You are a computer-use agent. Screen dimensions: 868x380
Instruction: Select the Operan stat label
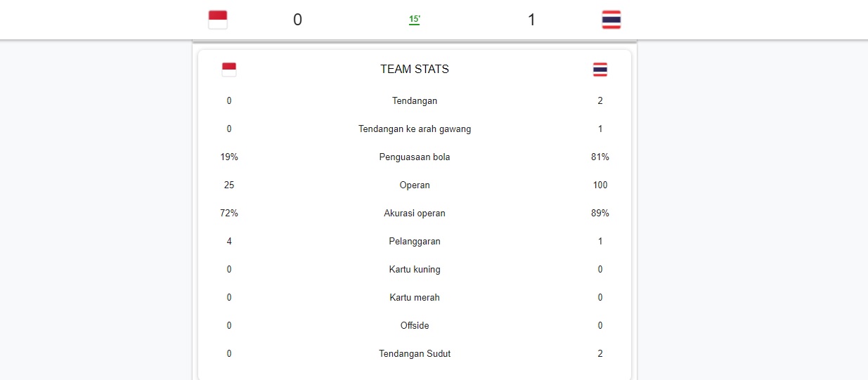(415, 185)
